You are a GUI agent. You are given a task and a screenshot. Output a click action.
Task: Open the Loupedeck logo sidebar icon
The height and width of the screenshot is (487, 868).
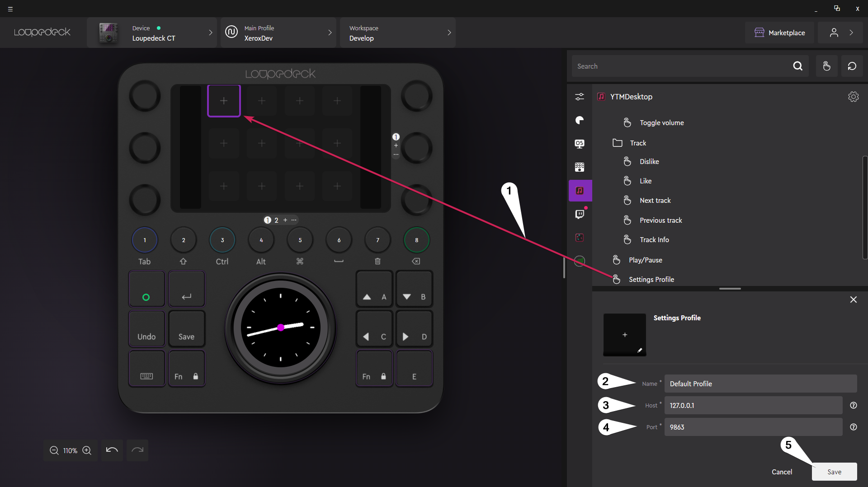pos(580,120)
